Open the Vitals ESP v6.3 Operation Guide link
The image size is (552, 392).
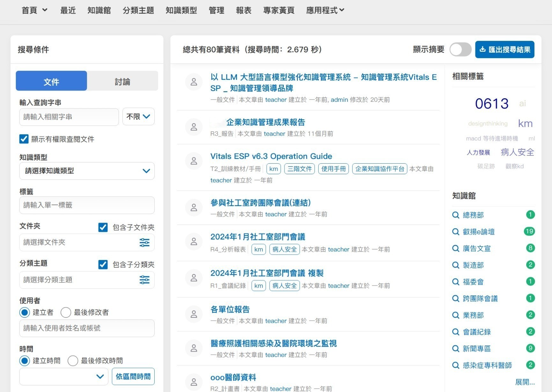[x=271, y=156]
